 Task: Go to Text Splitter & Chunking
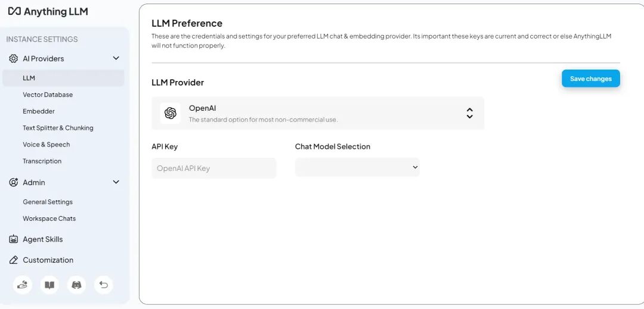click(x=58, y=128)
